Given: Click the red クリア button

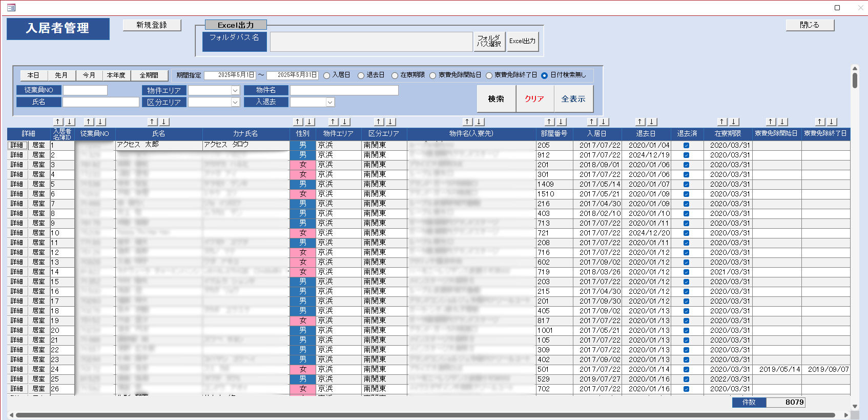Looking at the screenshot, I should click(x=534, y=98).
